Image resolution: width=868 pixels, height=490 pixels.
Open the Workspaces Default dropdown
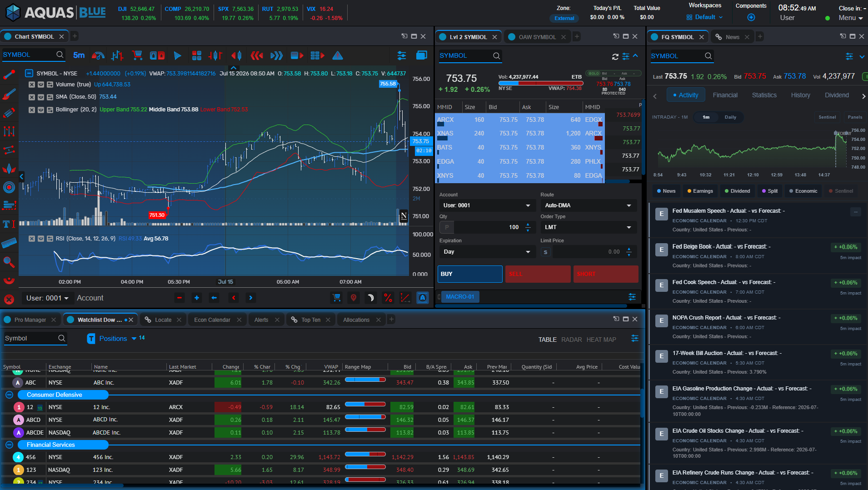[705, 17]
